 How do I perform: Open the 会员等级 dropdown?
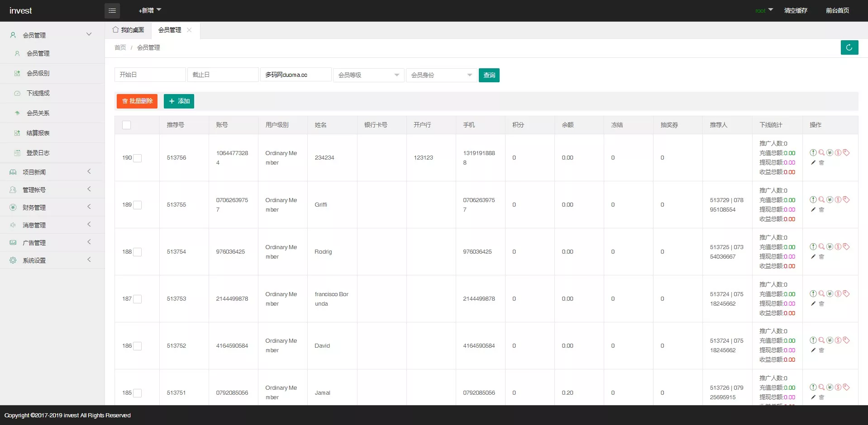coord(368,75)
